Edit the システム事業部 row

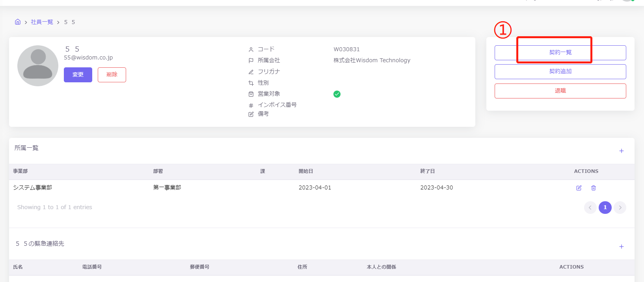[x=579, y=188]
